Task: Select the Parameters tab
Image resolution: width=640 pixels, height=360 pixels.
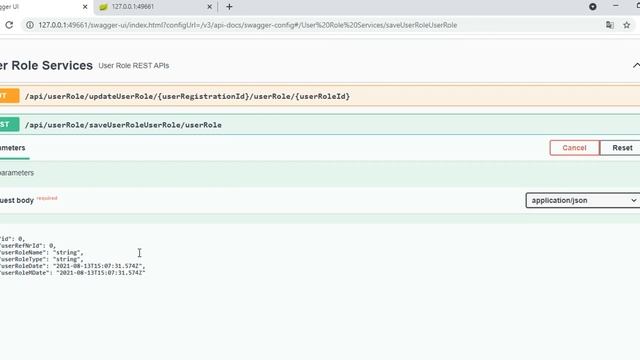Action: tap(13, 148)
